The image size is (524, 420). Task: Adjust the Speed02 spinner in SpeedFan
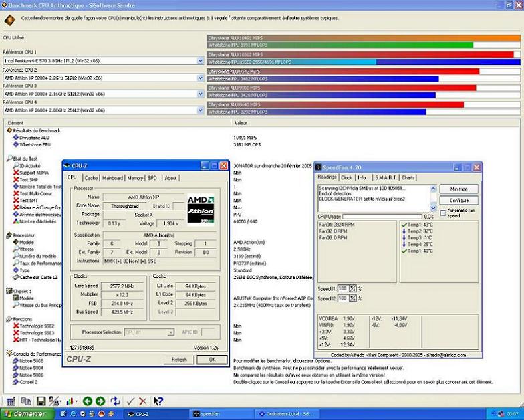[x=353, y=298]
